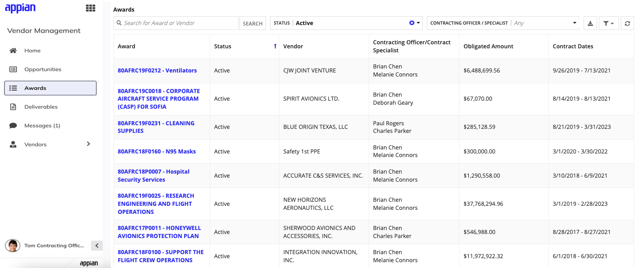Click the amount $11,972,922.32
Viewport: 644px width, 268px height.
pos(484,256)
